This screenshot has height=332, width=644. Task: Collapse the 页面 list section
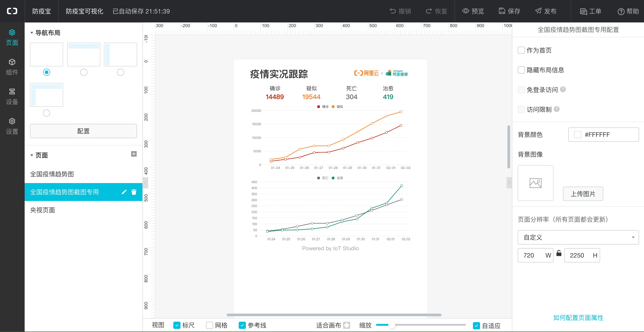32,155
